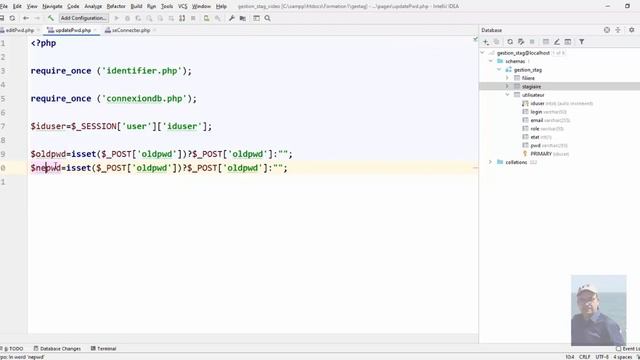Click the Collapse All icon in Database header

pos(618,30)
